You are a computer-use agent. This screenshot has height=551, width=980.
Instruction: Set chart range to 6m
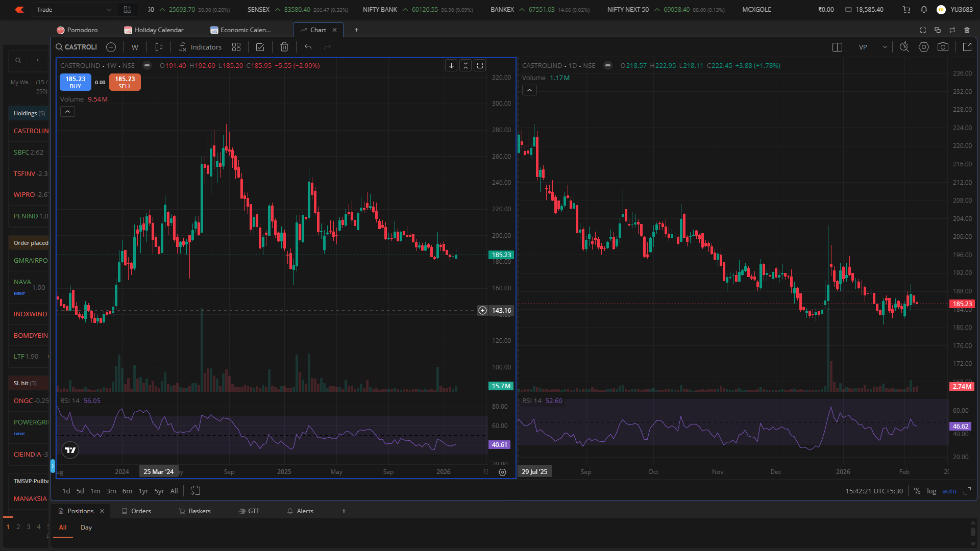coord(127,491)
